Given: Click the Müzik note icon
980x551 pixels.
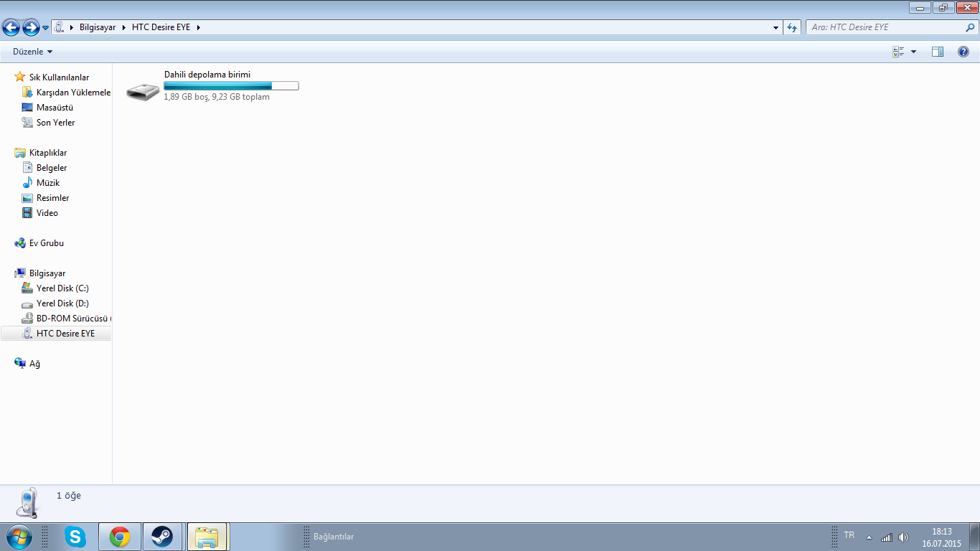Looking at the screenshot, I should (x=27, y=183).
